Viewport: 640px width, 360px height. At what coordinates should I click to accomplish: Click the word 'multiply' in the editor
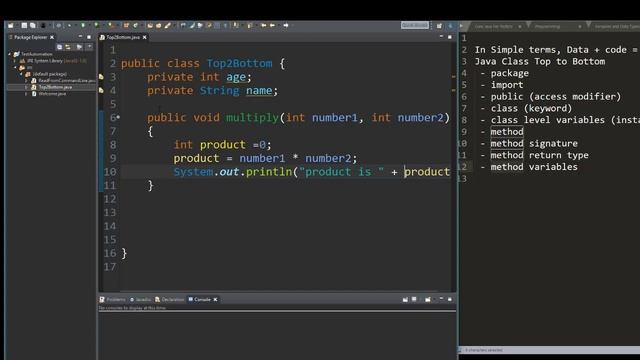click(252, 118)
